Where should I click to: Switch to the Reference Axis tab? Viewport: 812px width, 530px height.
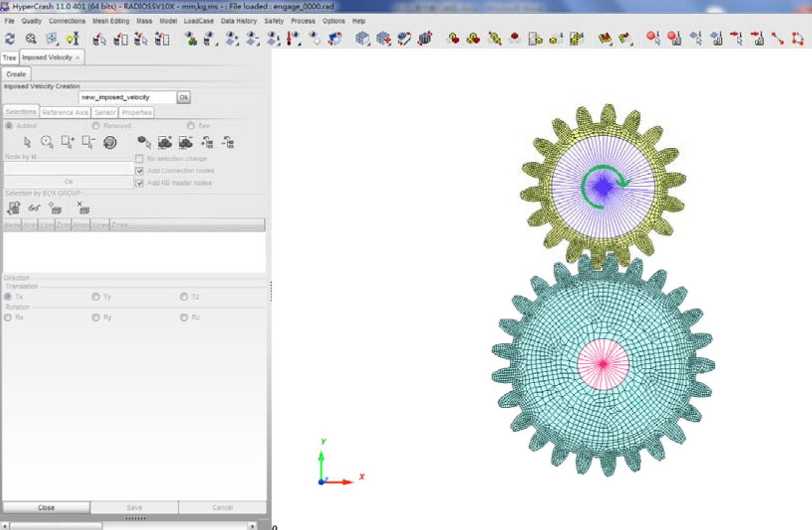(x=65, y=112)
